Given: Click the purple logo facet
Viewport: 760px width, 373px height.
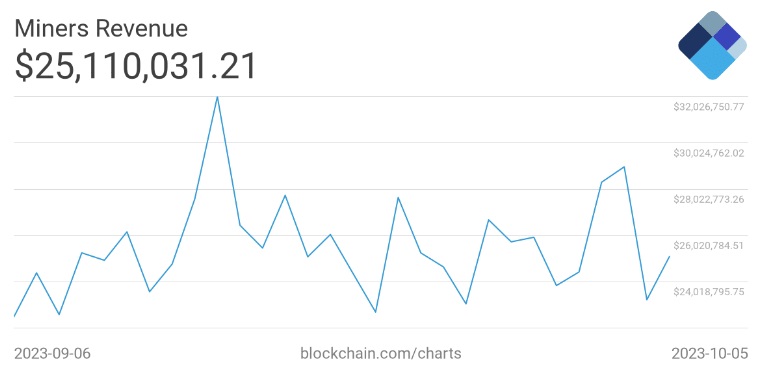Looking at the screenshot, I should [726, 36].
